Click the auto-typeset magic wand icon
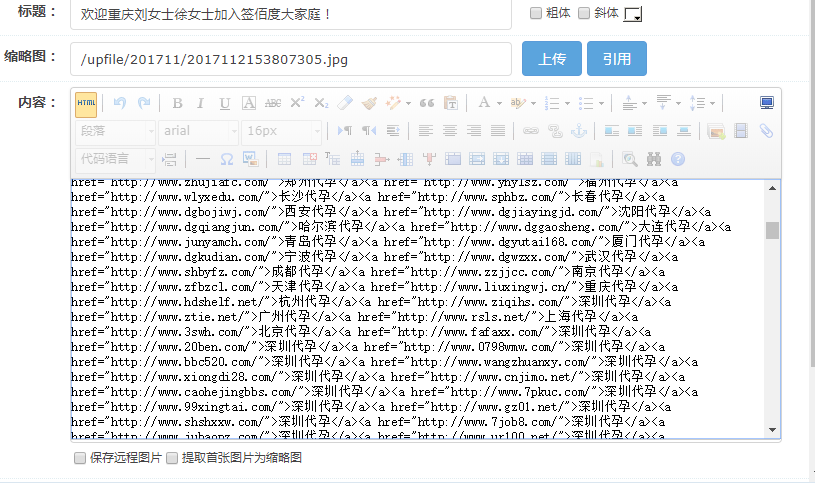This screenshot has width=815, height=492. pyautogui.click(x=393, y=103)
